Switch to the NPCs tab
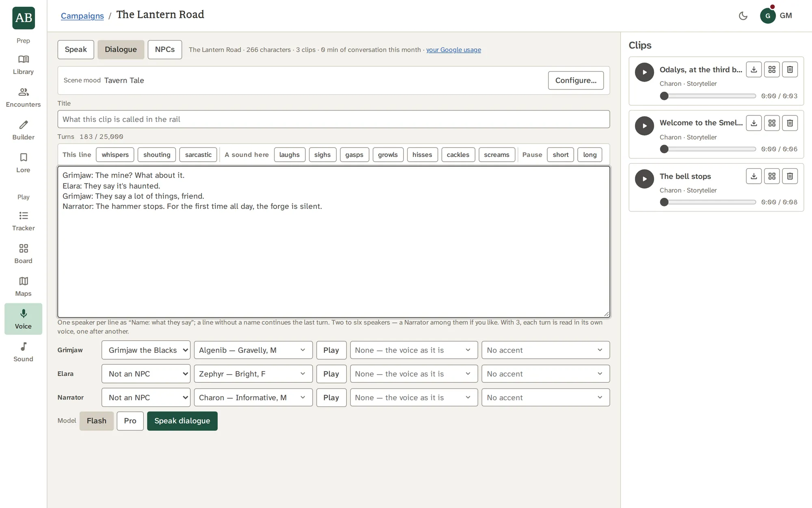This screenshot has width=812, height=508. point(164,50)
